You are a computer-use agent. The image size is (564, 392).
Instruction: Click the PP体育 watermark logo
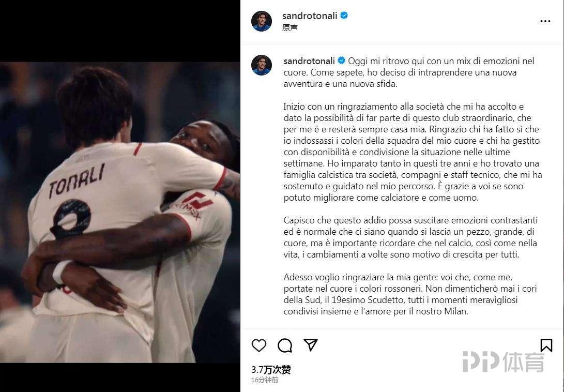(x=503, y=361)
